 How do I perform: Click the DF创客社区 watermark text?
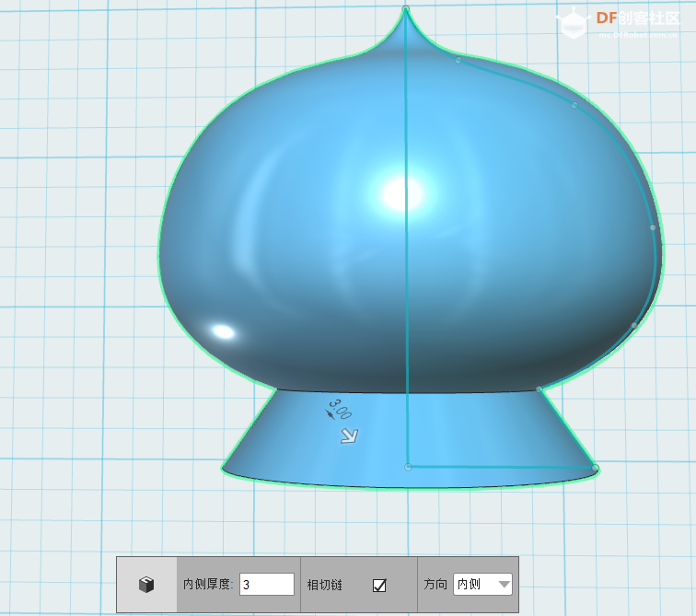[x=637, y=18]
